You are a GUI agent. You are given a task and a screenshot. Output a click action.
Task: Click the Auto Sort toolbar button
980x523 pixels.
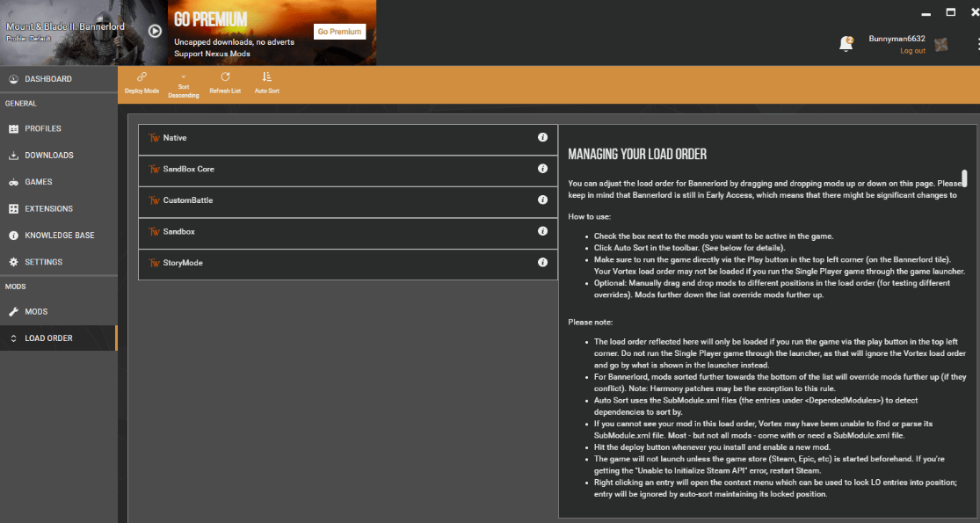[267, 84]
